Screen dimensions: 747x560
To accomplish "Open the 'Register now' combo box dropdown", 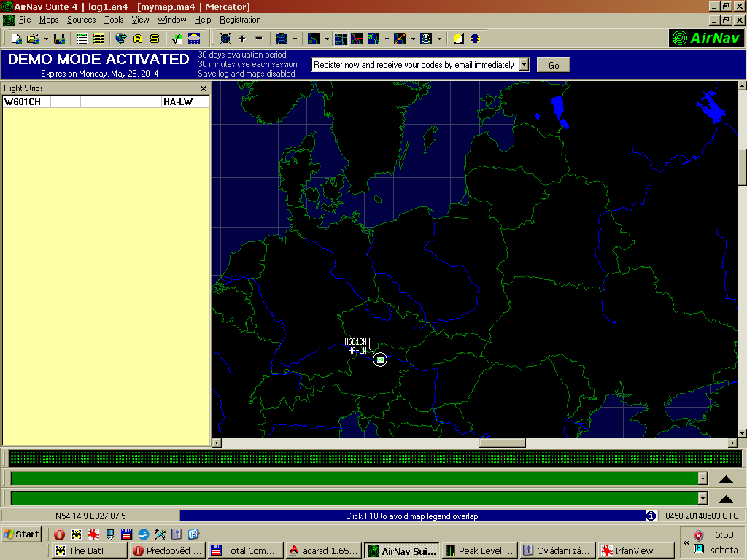I will point(524,64).
